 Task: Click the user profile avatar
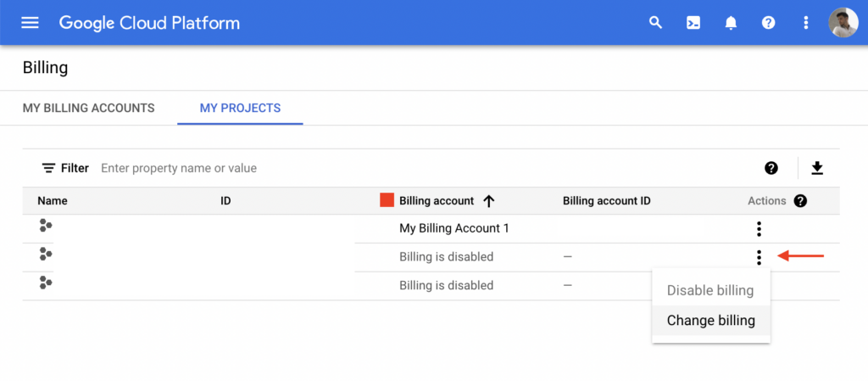coord(843,23)
